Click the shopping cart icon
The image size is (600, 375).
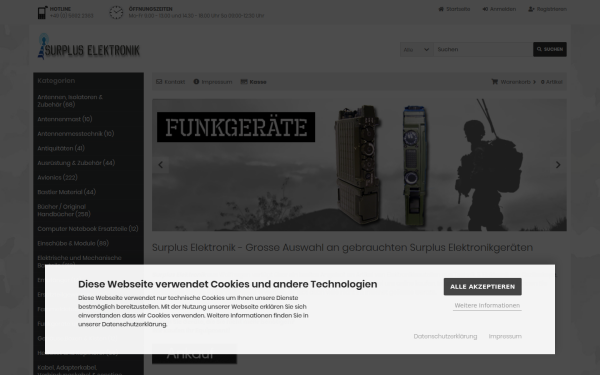coord(495,82)
